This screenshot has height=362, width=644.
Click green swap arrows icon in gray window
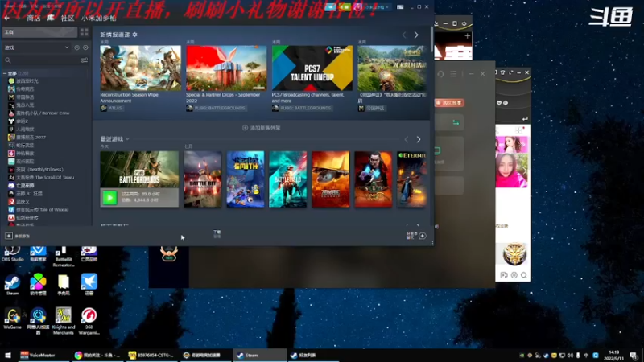456,122
